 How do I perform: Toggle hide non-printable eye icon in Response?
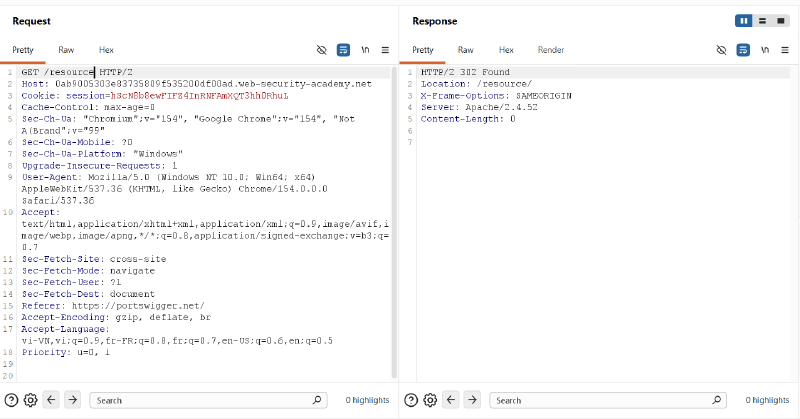tap(721, 50)
